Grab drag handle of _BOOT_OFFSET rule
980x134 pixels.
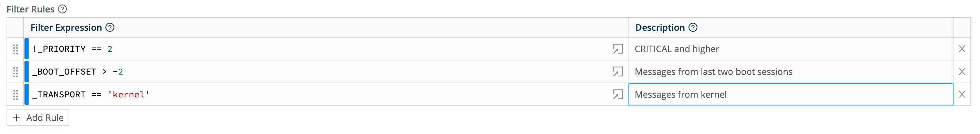click(x=16, y=72)
